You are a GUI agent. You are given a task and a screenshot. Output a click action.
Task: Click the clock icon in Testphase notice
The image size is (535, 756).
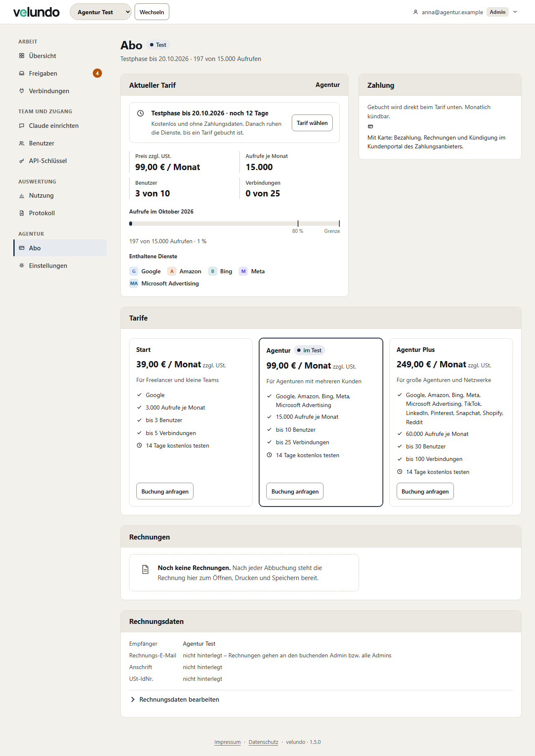pos(141,113)
